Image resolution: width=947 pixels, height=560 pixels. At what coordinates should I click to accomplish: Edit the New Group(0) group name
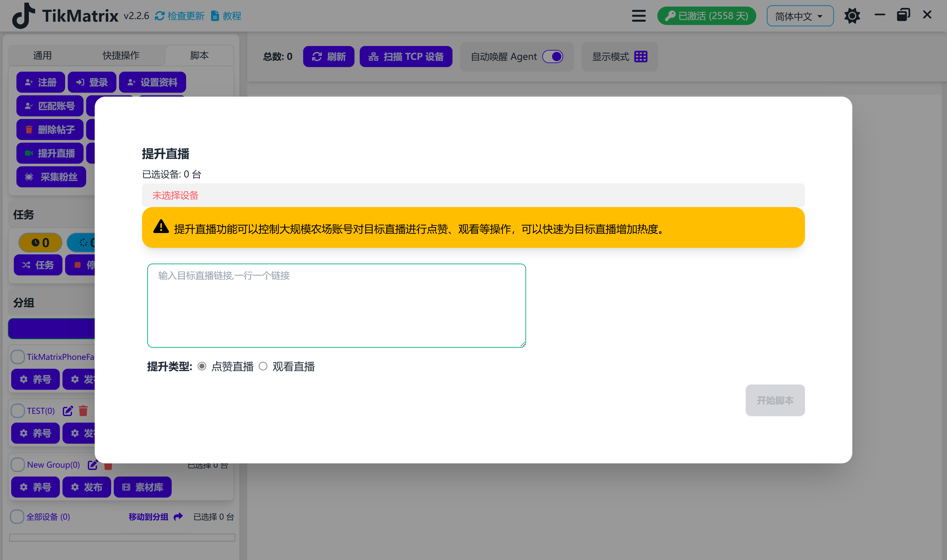(x=92, y=464)
